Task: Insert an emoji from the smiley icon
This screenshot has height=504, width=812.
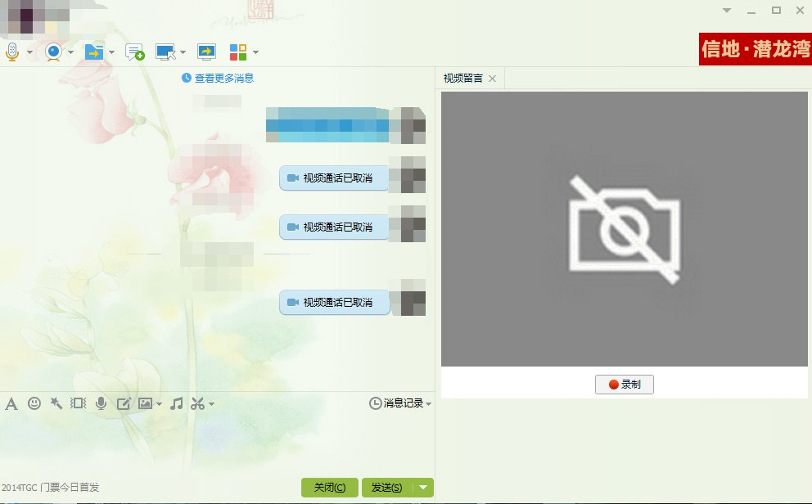Action: [34, 403]
